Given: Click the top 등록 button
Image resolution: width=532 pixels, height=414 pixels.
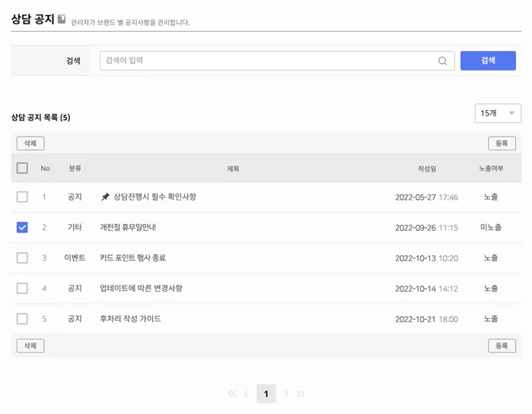Looking at the screenshot, I should (502, 144).
